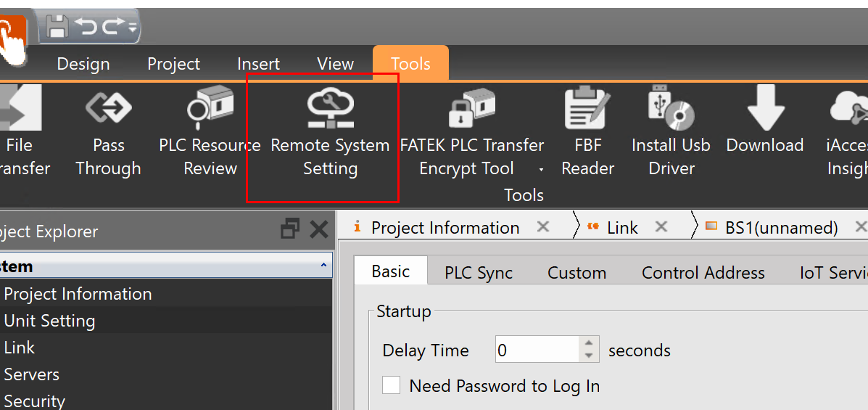Collapse the System section in Project Explorer
868x410 pixels.
coord(323,266)
